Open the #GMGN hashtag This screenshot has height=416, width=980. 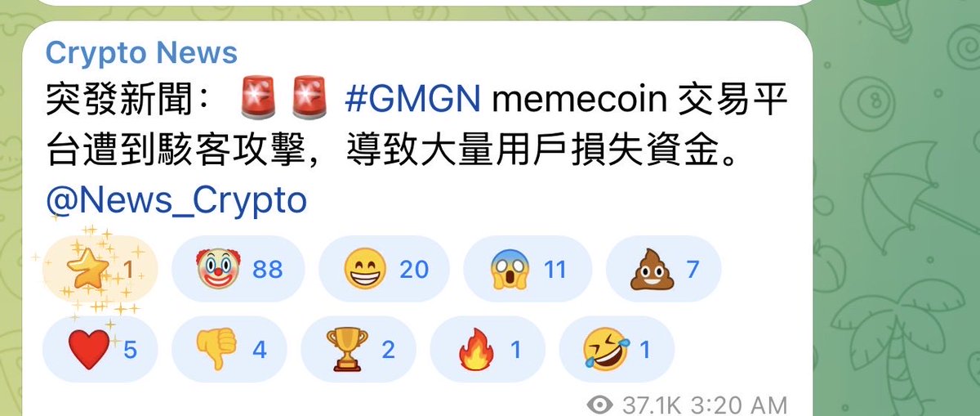(x=416, y=102)
